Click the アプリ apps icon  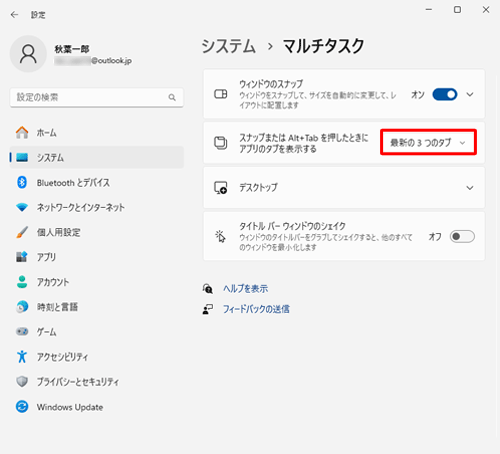click(22, 257)
